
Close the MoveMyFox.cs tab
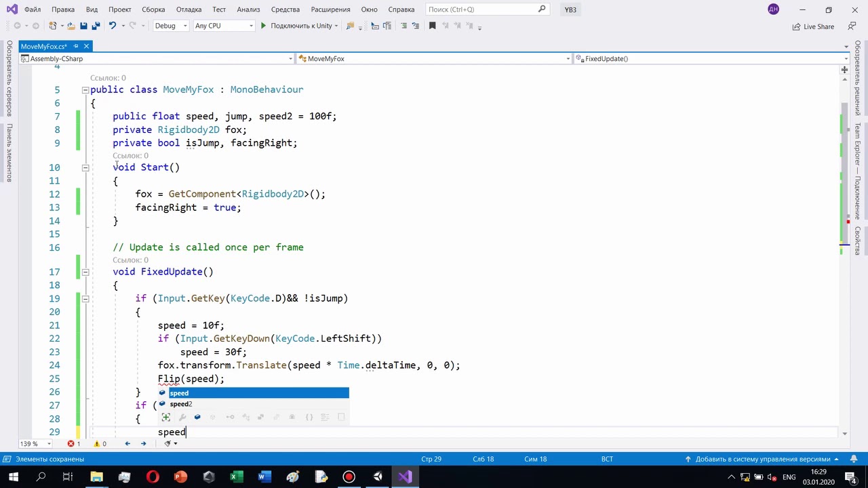[87, 46]
